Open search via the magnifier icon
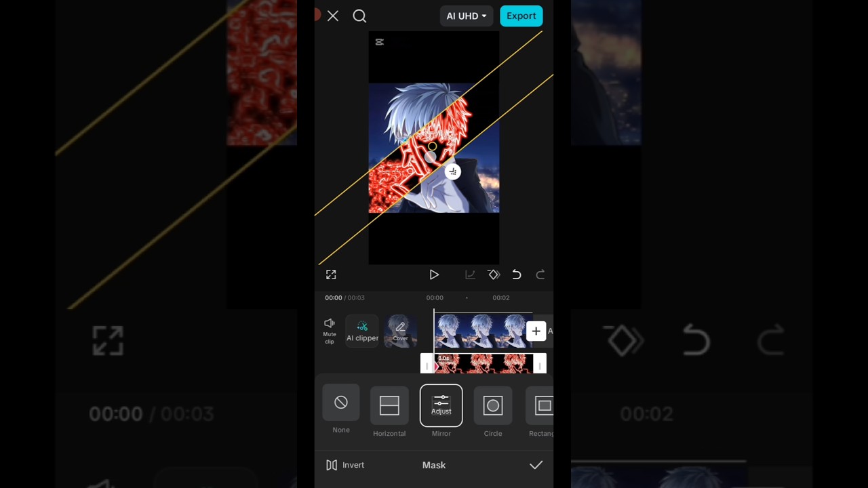The width and height of the screenshot is (868, 488). pos(359,16)
